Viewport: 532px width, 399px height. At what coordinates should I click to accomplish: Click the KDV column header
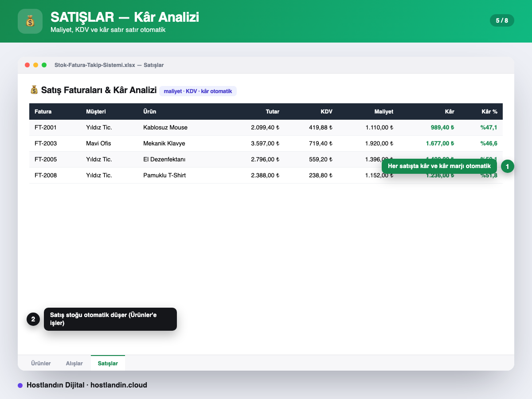(327, 112)
